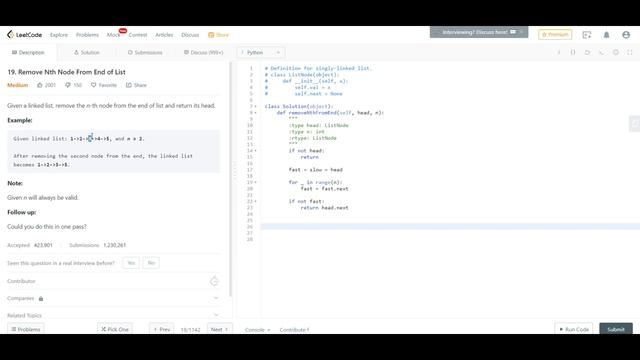Click the editor info icon

click(559, 52)
